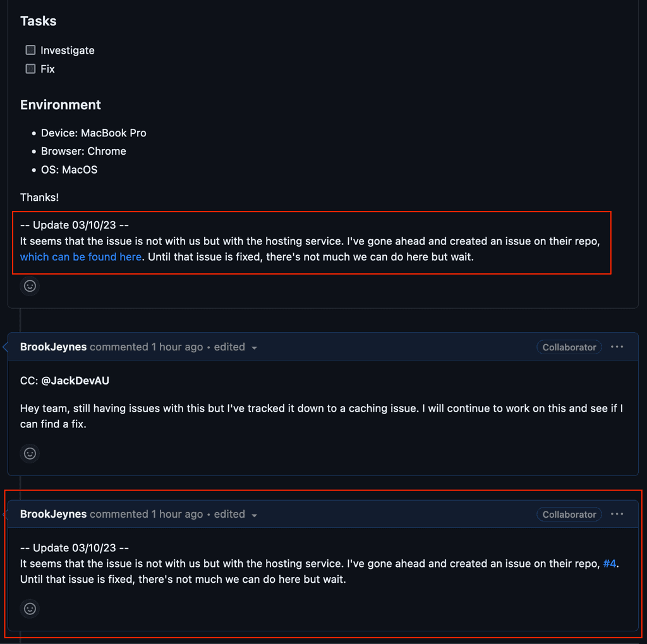Expand the chevron beside edited on the bottom comment
This screenshot has width=647, height=644.
pyautogui.click(x=254, y=515)
